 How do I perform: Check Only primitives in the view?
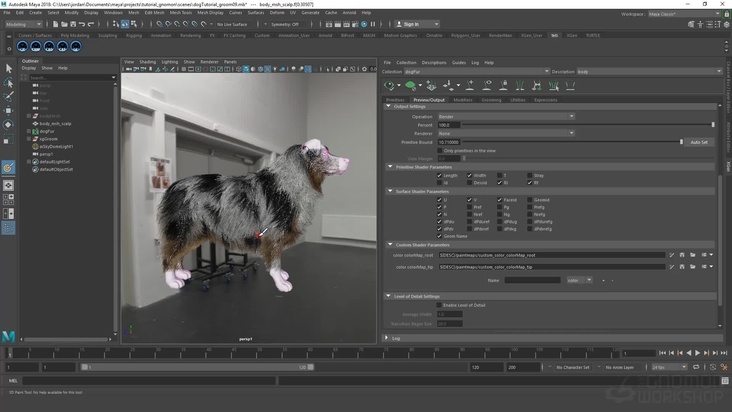tap(439, 150)
